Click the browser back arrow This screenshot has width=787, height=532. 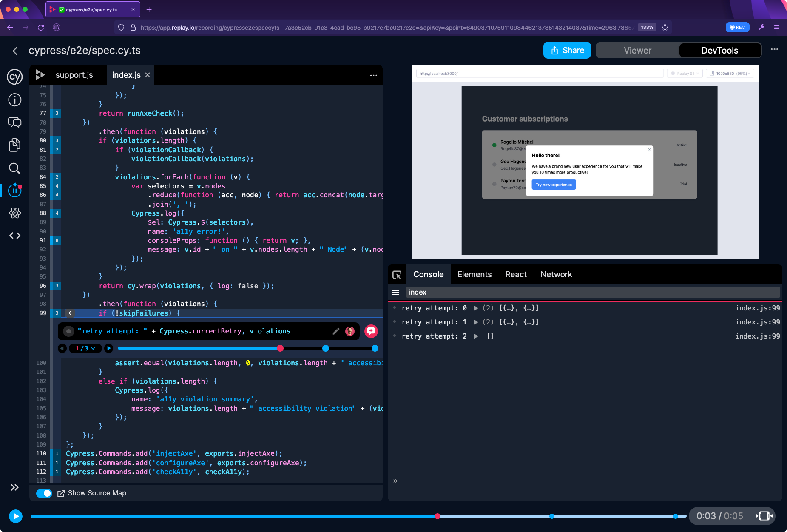10,27
